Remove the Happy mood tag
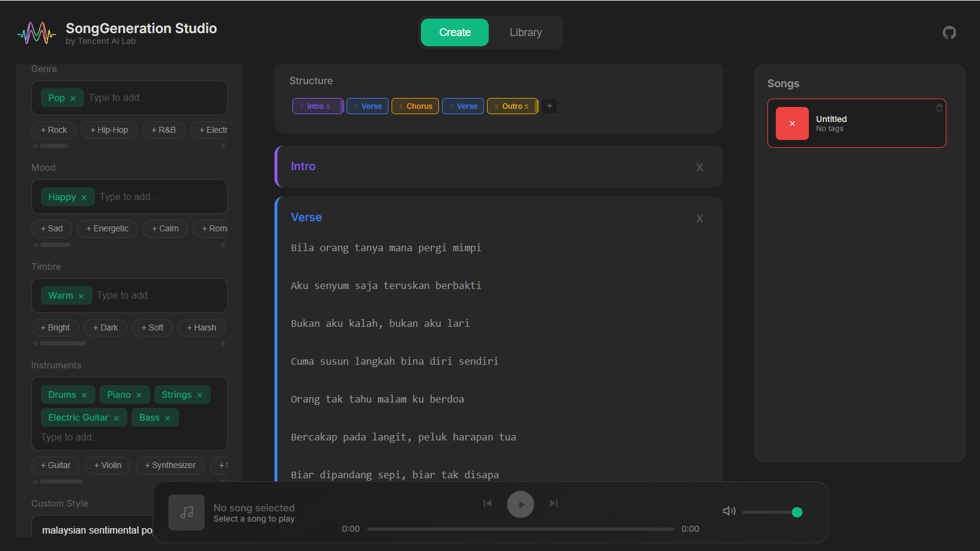This screenshot has width=980, height=551. (84, 198)
